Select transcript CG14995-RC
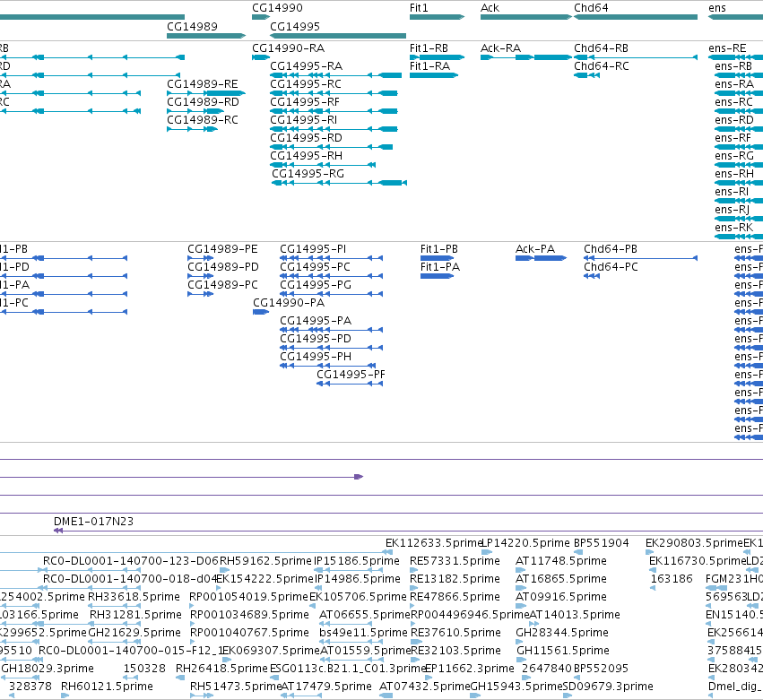The image size is (763, 700). click(x=334, y=93)
